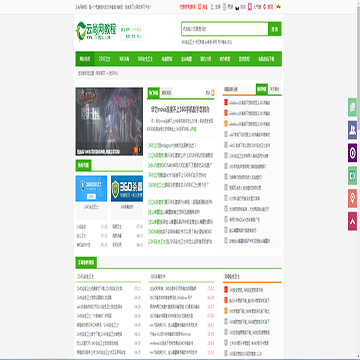
Task: Click the light green chat bubble sidebar icon
Action: 352,107
